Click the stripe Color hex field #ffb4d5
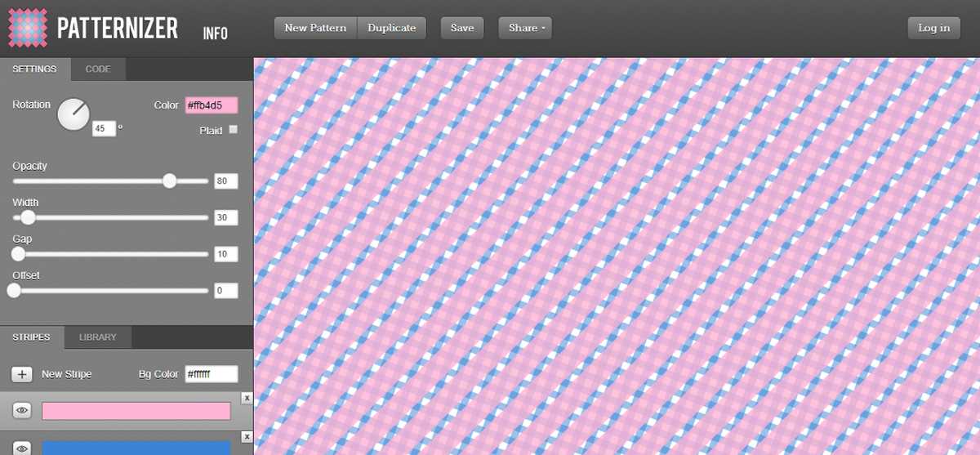 coord(211,105)
